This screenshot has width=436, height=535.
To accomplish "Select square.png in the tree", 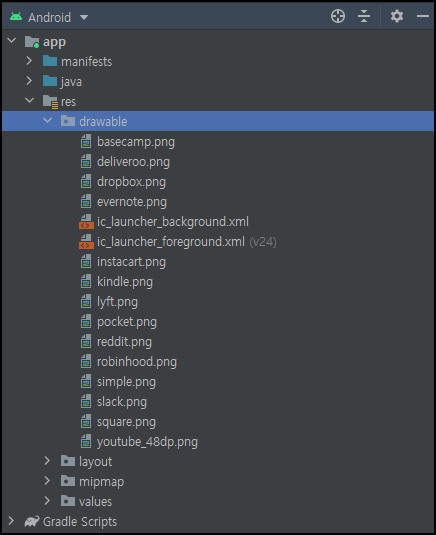I will click(x=126, y=422).
